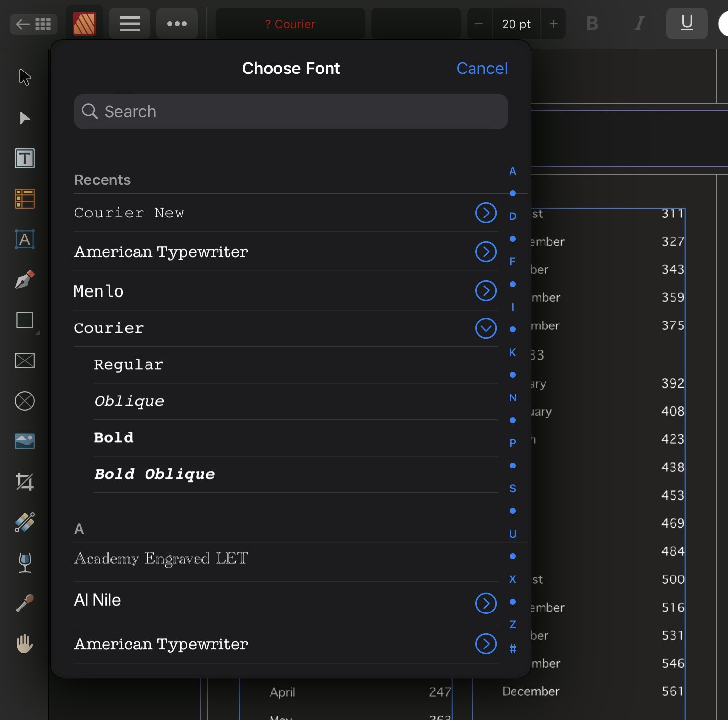Image resolution: width=728 pixels, height=720 pixels.
Task: Jump to letter Z in index
Action: pos(513,625)
